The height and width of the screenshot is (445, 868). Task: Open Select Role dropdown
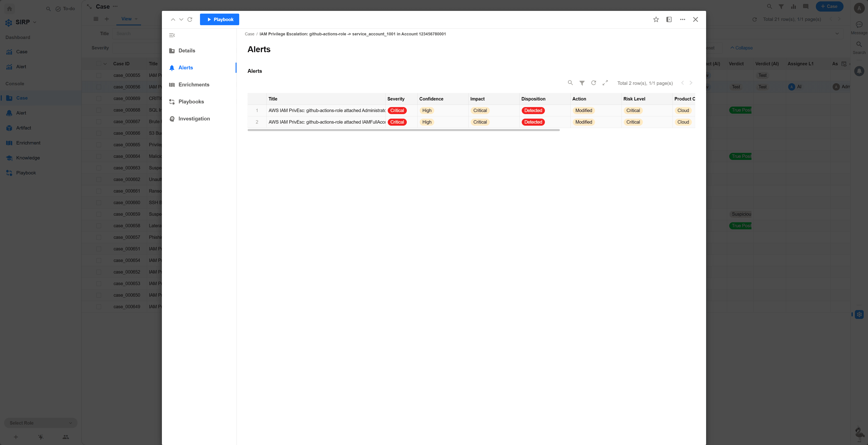[x=41, y=423]
